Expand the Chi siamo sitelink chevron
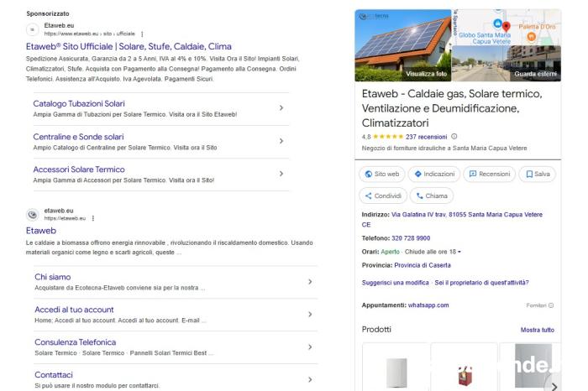 tap(310, 282)
